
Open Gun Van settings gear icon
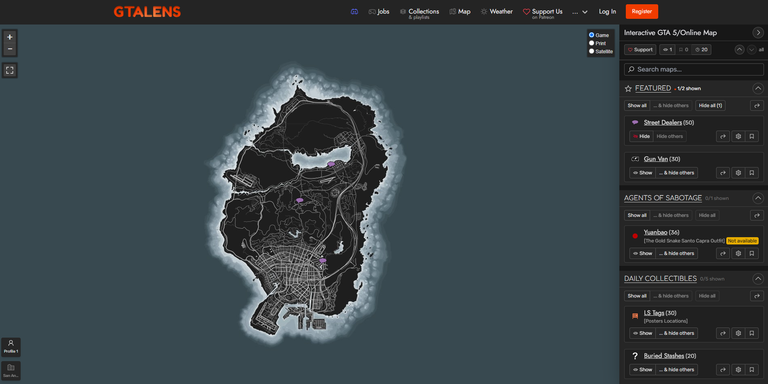coord(738,173)
